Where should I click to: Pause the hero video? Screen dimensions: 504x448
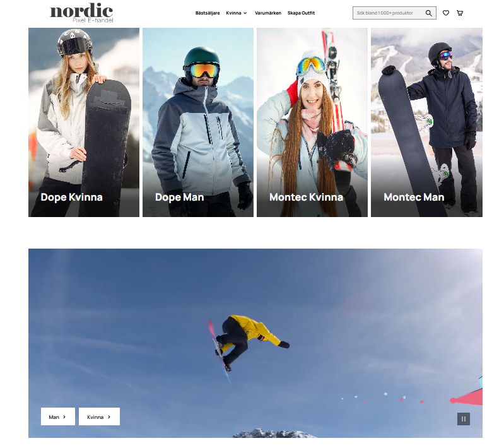(464, 419)
